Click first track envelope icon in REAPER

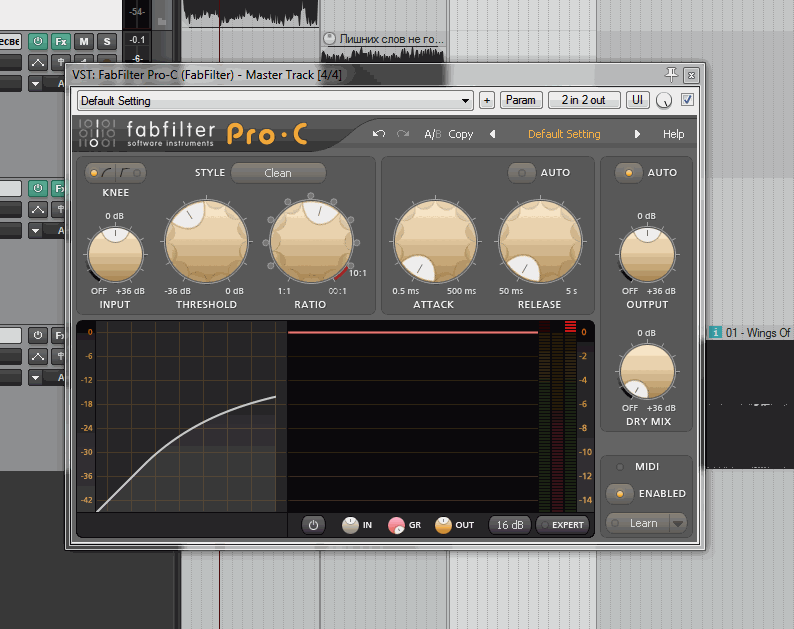point(37,63)
